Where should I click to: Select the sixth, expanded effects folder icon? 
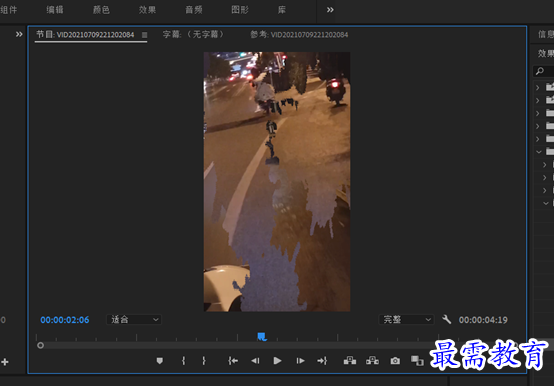pos(550,152)
